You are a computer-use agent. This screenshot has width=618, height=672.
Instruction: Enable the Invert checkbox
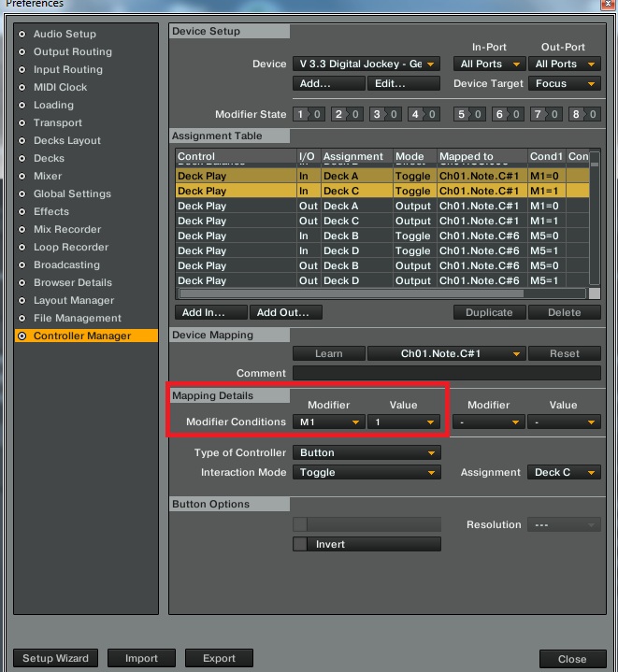pos(300,544)
